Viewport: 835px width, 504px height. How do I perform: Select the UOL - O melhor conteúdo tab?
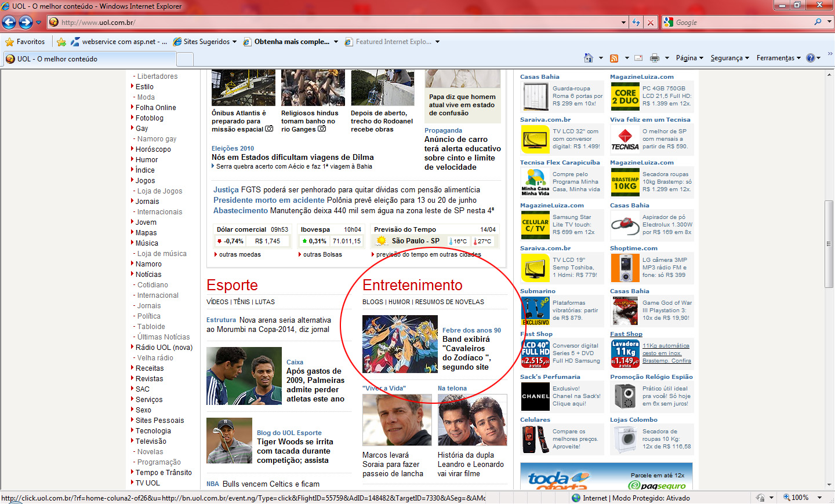(89, 59)
